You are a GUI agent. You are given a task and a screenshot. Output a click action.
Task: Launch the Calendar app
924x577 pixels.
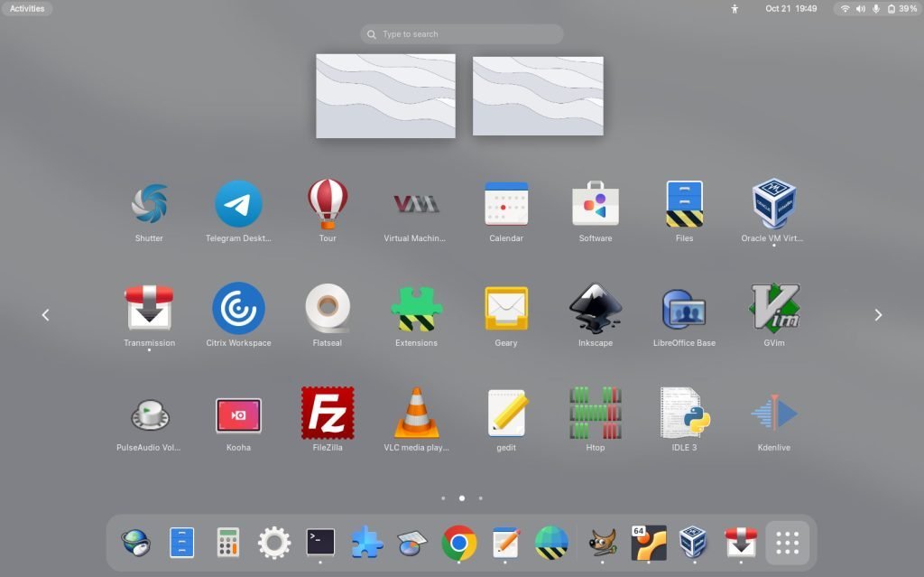click(x=506, y=205)
